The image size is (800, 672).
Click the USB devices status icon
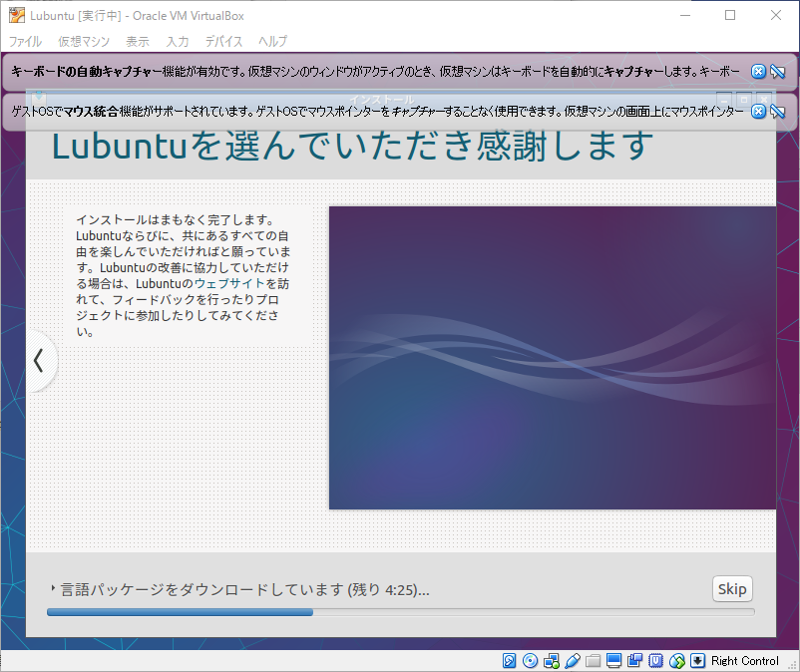coord(572,661)
